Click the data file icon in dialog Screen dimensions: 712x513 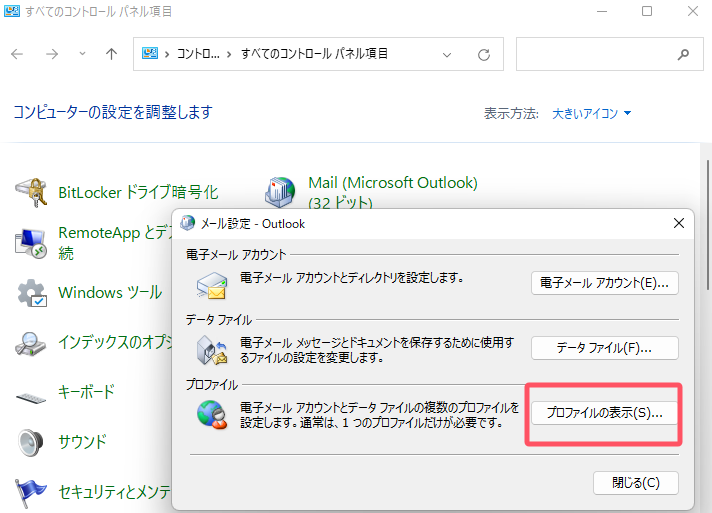212,350
